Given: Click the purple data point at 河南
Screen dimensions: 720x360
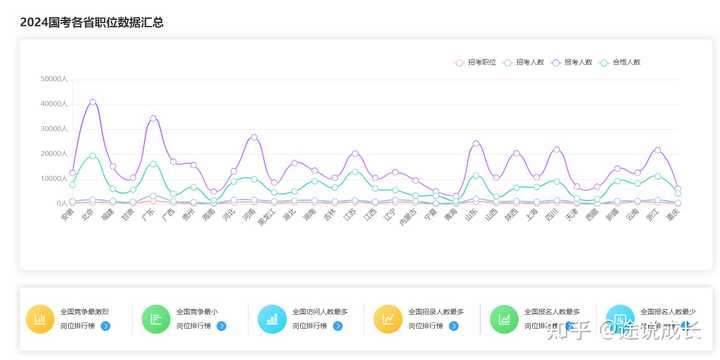Looking at the screenshot, I should pos(254,137).
